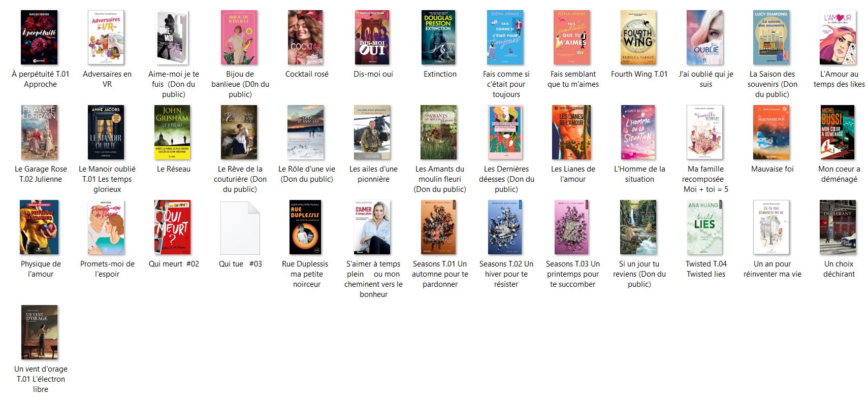The width and height of the screenshot is (868, 401).
Task: Click the 'Fourth Wing T.01' label
Action: (639, 74)
